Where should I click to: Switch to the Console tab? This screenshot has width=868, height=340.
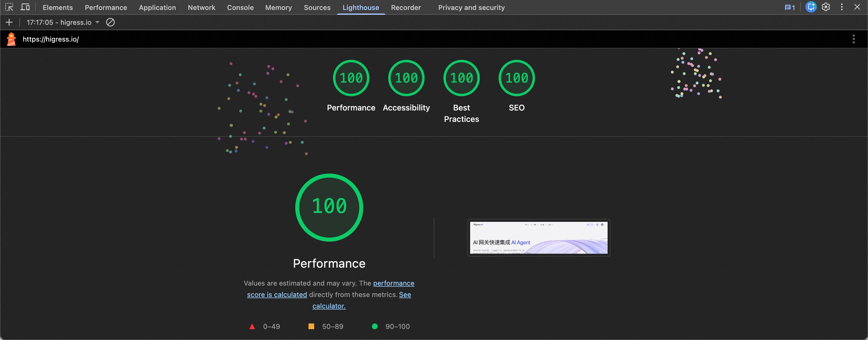240,7
